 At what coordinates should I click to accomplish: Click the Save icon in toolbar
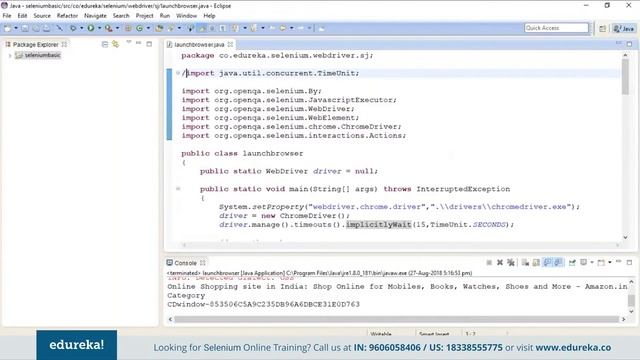point(25,28)
